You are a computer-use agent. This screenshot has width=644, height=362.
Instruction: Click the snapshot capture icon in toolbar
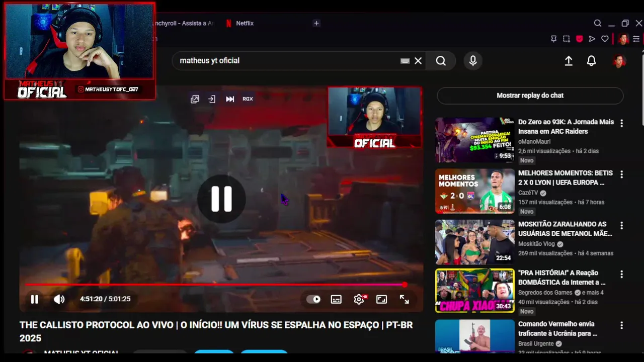(x=567, y=39)
